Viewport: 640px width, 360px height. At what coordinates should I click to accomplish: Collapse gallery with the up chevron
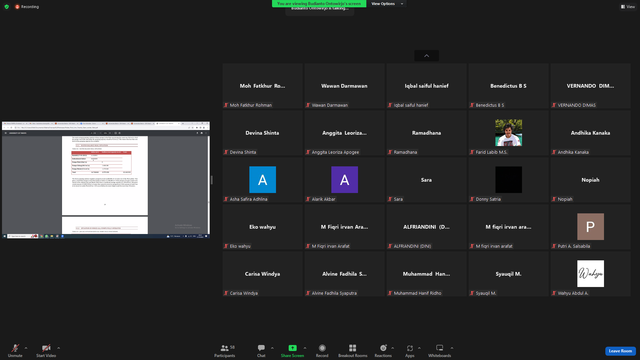(427, 56)
